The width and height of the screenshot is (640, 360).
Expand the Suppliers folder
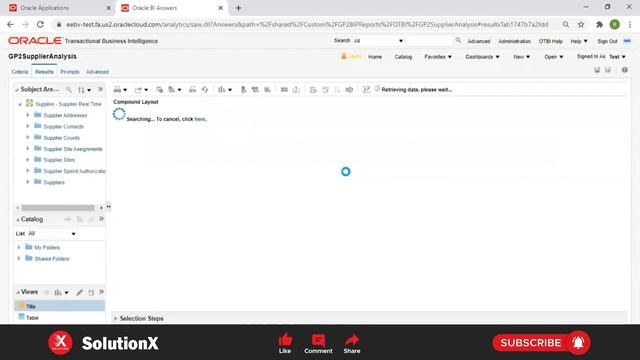click(x=28, y=182)
